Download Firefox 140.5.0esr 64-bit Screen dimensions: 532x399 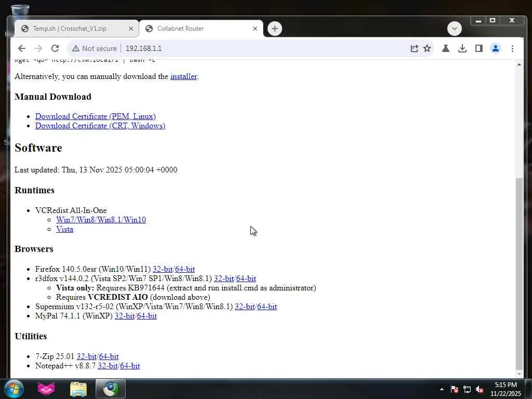(185, 269)
